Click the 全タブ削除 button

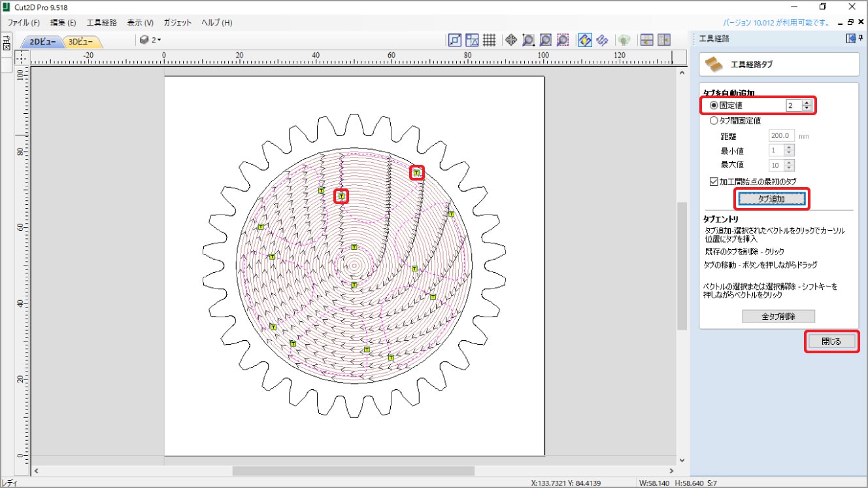[778, 317]
